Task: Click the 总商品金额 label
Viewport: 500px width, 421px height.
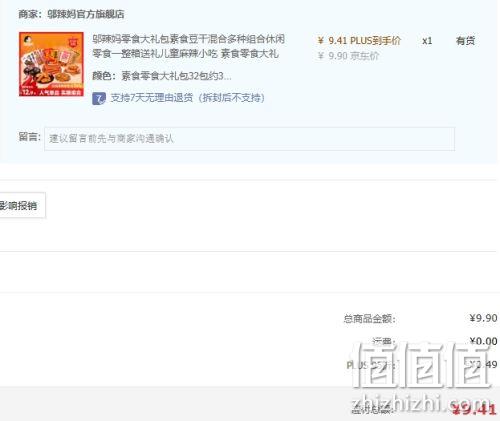Action: tap(369, 319)
